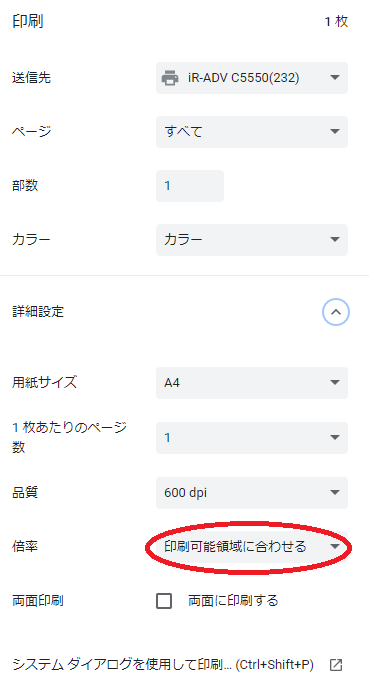Click the arrow of the 倍率 dropdown

[335, 547]
